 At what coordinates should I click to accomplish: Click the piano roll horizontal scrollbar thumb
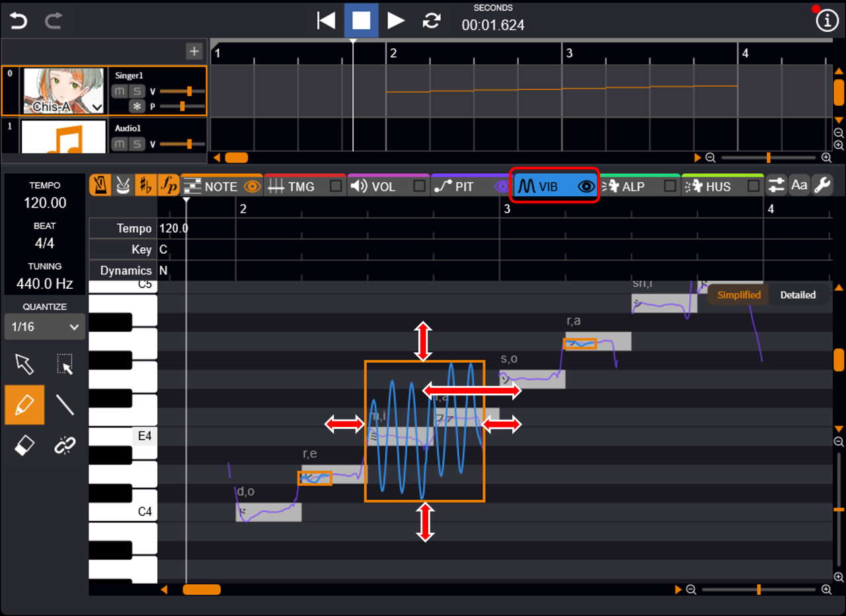click(202, 590)
